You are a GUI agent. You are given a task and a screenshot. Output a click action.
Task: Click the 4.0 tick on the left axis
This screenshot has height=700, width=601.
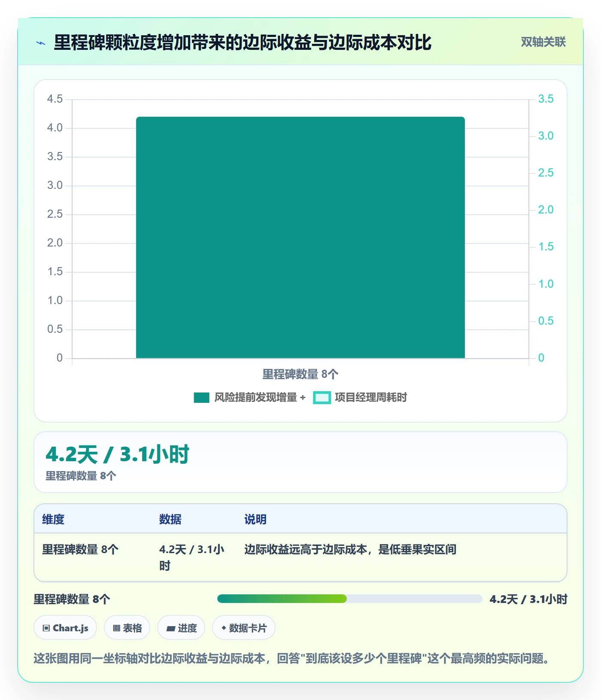pyautogui.click(x=55, y=128)
